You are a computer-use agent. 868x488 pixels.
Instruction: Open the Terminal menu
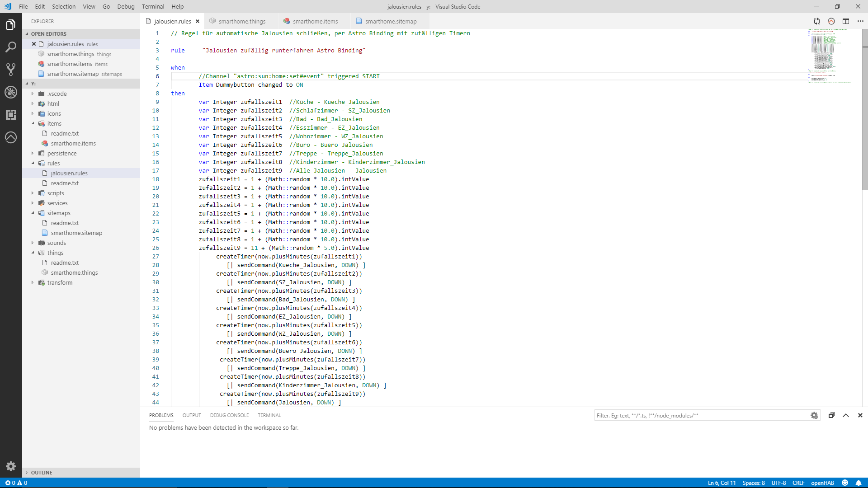(153, 6)
